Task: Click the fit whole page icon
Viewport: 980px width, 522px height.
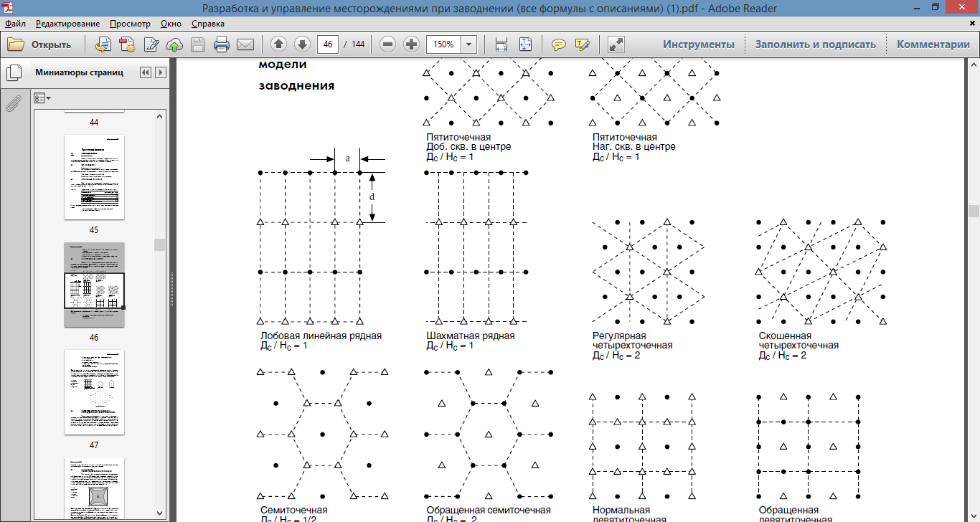Action: (525, 44)
